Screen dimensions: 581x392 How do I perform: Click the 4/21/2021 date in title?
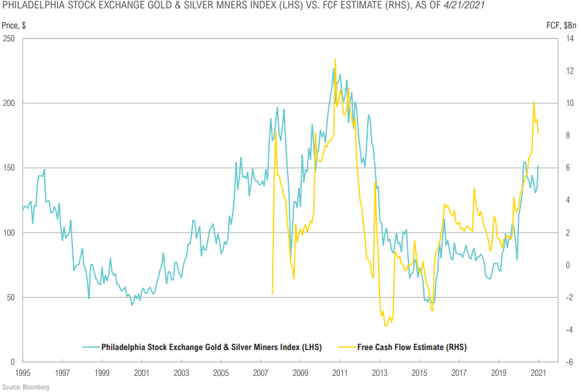pyautogui.click(x=464, y=6)
